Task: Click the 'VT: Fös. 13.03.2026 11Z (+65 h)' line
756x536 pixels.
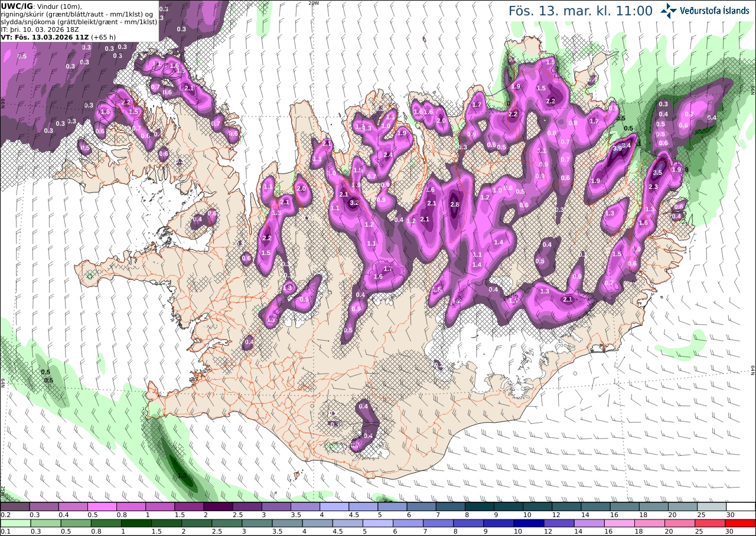Action: (x=58, y=37)
